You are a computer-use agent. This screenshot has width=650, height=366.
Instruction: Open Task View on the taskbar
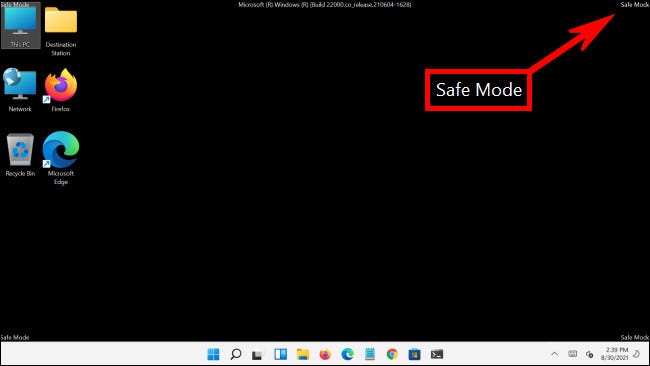[x=258, y=355]
